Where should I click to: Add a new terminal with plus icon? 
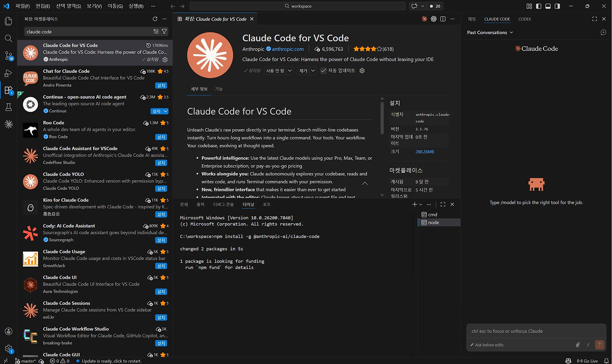tap(415, 204)
